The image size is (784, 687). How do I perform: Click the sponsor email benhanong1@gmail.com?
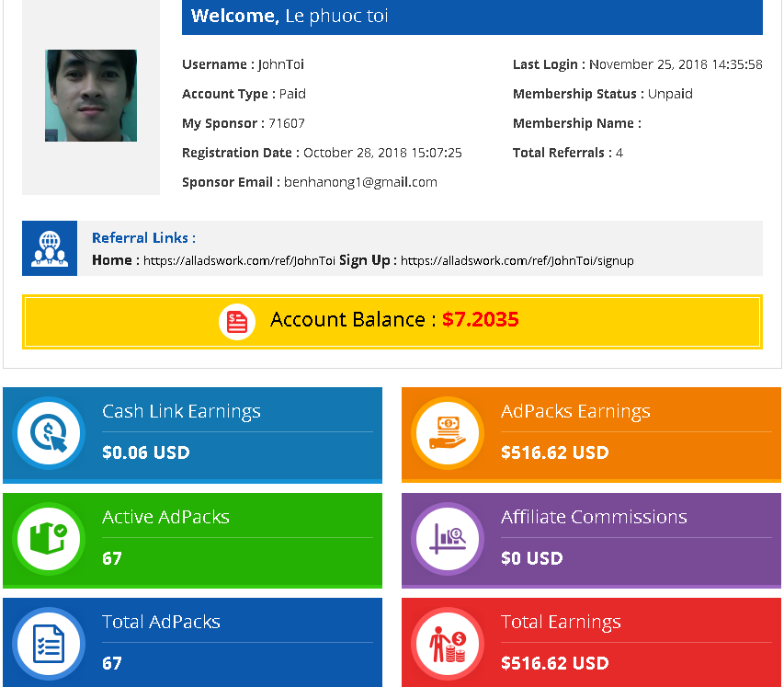(x=360, y=182)
